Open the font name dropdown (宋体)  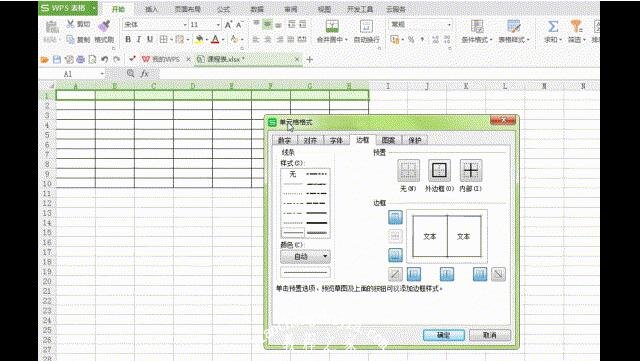point(185,25)
